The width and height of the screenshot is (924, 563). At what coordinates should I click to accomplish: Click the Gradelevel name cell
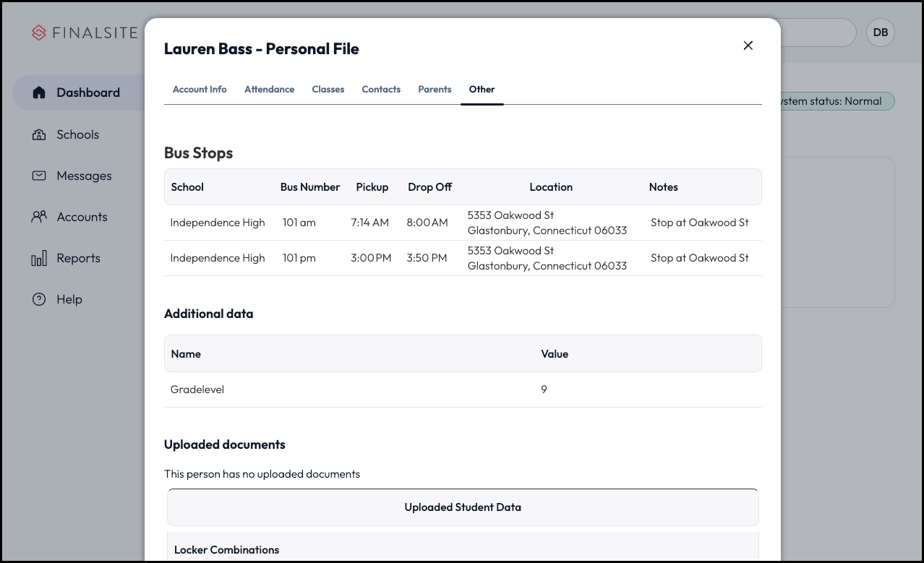click(197, 390)
